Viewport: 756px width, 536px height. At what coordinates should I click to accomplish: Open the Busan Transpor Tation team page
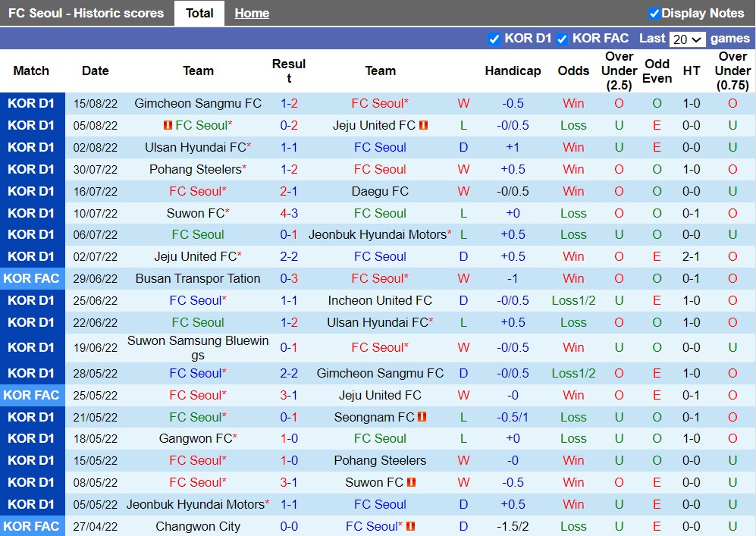pyautogui.click(x=198, y=278)
